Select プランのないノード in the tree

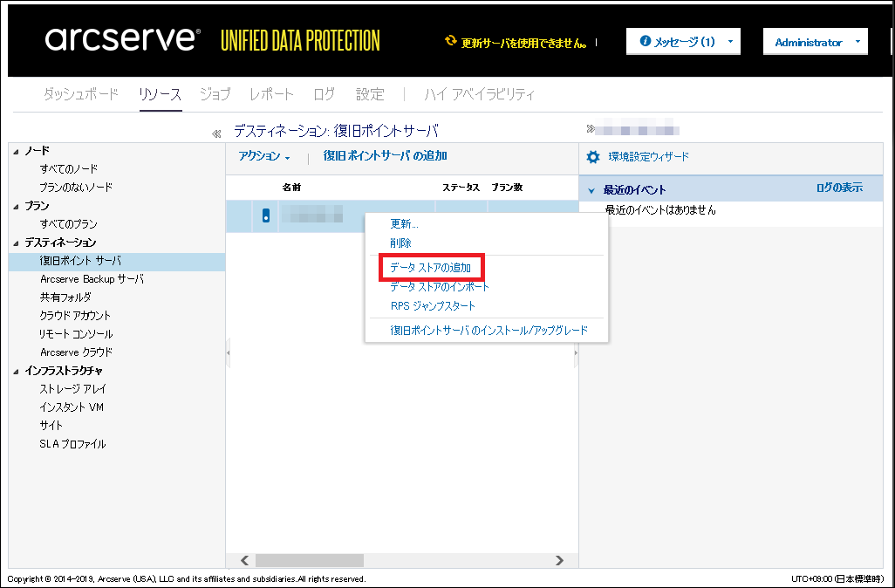pos(76,188)
